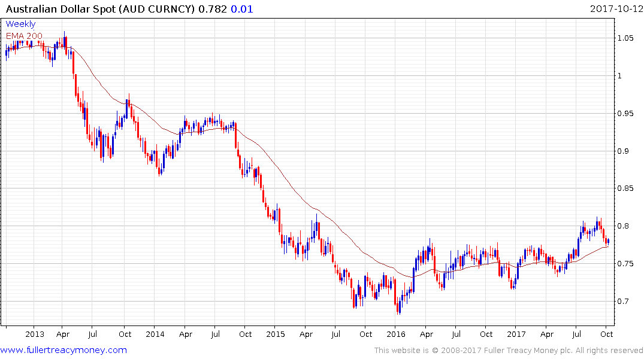Click the 0.95 price axis label
Image resolution: width=644 pixels, height=359 pixels.
[x=625, y=114]
